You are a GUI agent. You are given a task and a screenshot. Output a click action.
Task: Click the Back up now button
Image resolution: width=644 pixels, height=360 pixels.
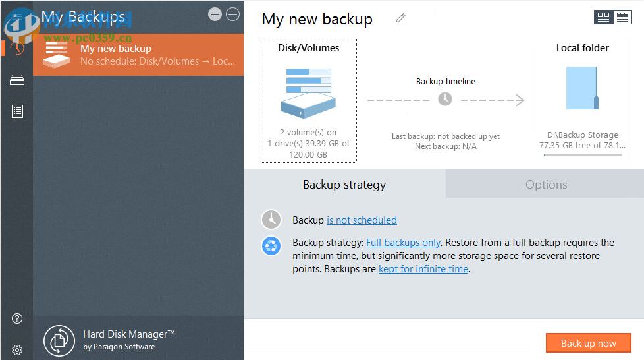point(589,343)
